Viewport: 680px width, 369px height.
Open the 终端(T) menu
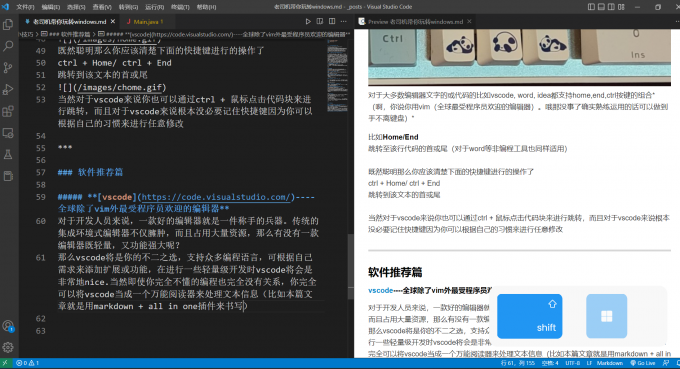180,7
